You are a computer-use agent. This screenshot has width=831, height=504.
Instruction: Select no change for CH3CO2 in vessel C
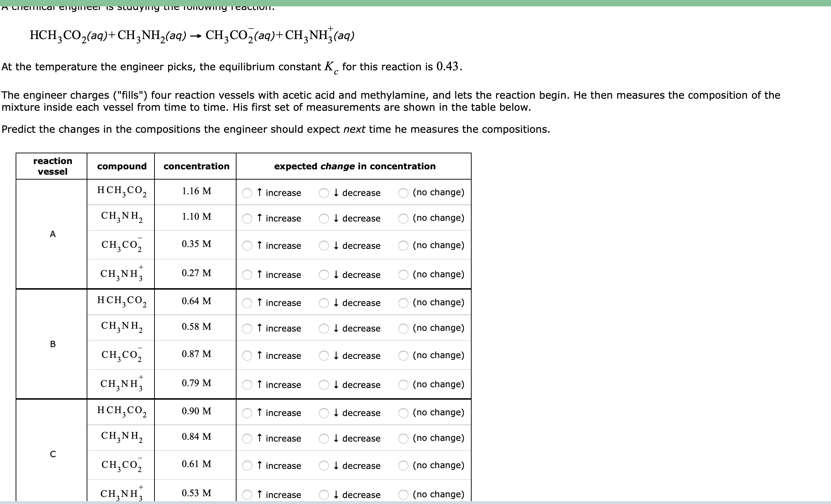tap(403, 465)
